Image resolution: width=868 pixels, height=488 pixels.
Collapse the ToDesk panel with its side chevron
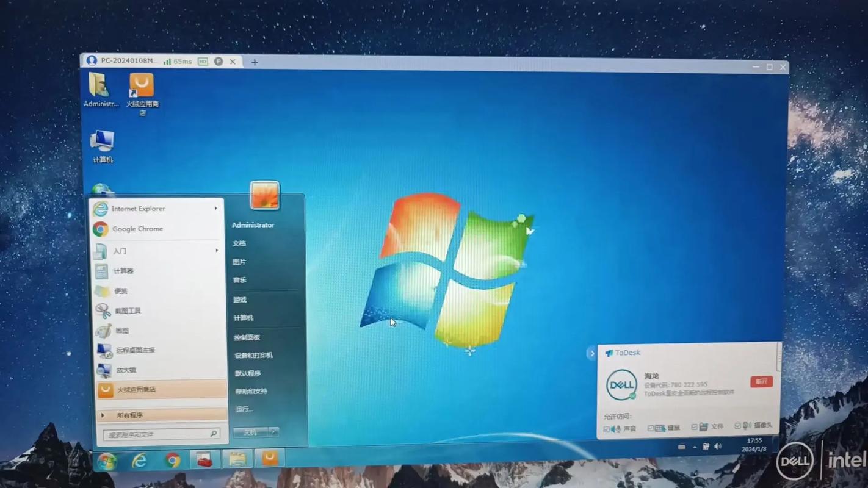[x=591, y=353]
